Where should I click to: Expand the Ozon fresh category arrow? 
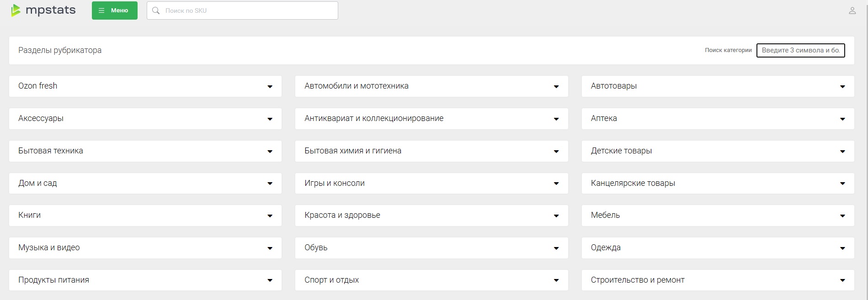point(270,86)
